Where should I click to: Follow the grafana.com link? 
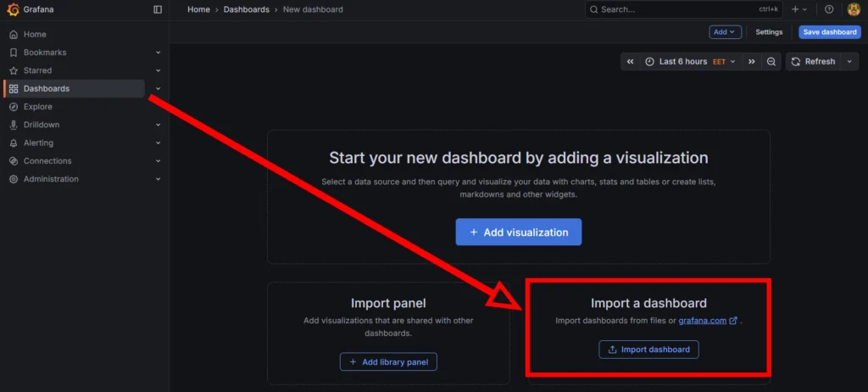tap(702, 321)
